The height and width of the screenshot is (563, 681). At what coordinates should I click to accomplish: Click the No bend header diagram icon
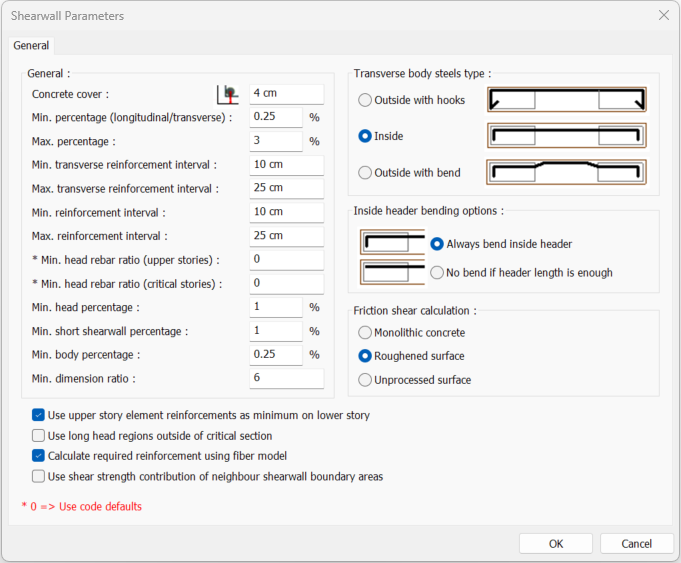pos(392,272)
